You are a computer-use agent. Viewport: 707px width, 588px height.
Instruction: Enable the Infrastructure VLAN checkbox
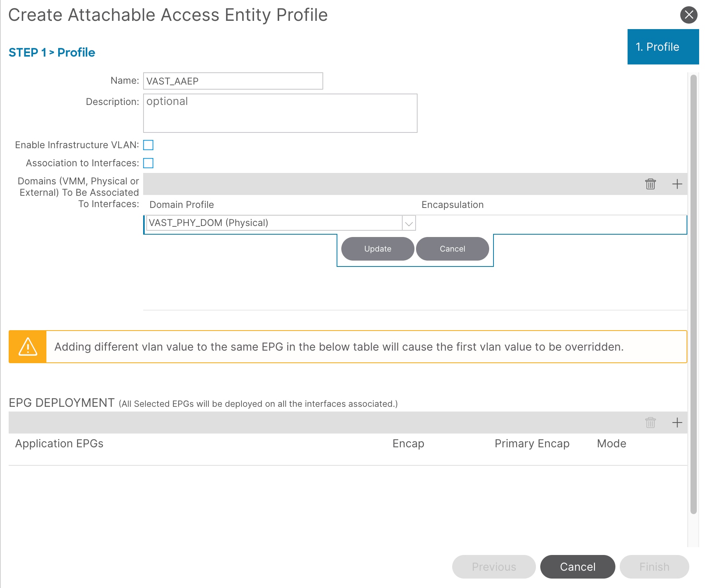coord(148,145)
